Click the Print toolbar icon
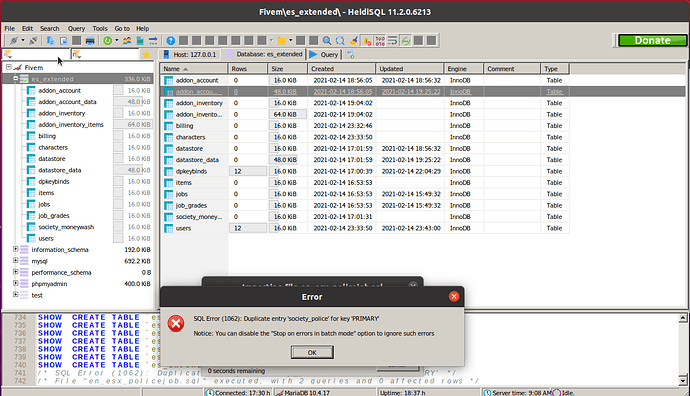This screenshot has height=396, width=690. [x=90, y=41]
